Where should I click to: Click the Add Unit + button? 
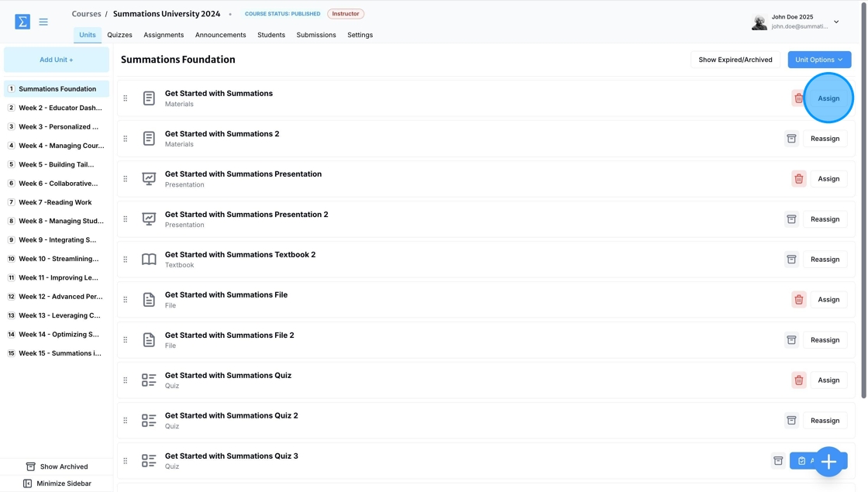point(57,60)
